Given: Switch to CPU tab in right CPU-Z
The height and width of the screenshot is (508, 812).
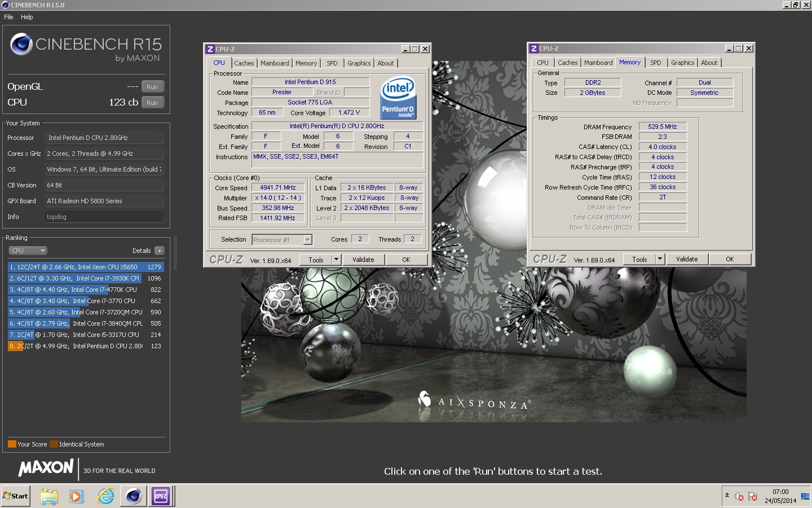Looking at the screenshot, I should coord(542,63).
